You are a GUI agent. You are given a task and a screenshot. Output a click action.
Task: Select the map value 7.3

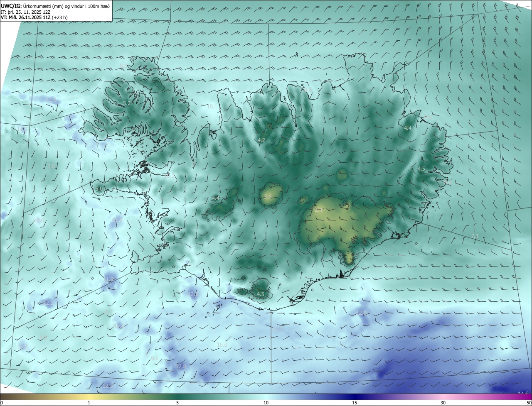475,236
